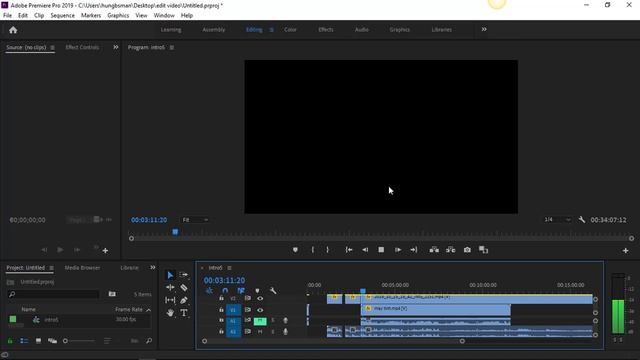This screenshot has width=640, height=360.
Task: Toggle Snap in timeline
Action: (225, 291)
